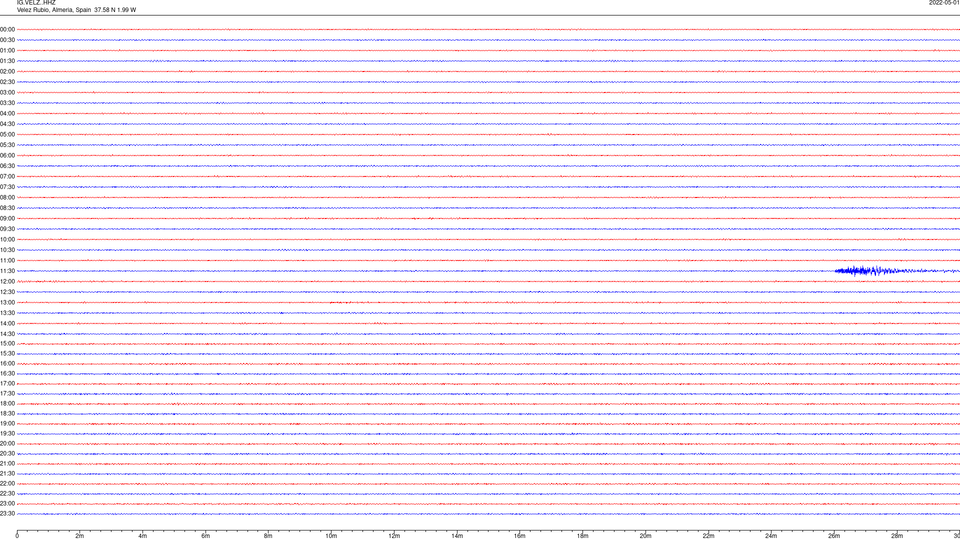Click the 2m tick label on the time axis
960x540 pixels.
click(80, 536)
